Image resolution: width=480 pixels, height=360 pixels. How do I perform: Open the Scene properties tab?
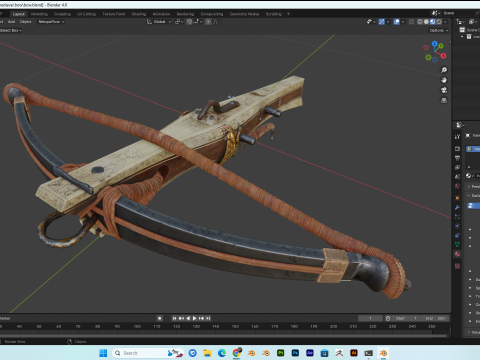pyautogui.click(x=457, y=177)
